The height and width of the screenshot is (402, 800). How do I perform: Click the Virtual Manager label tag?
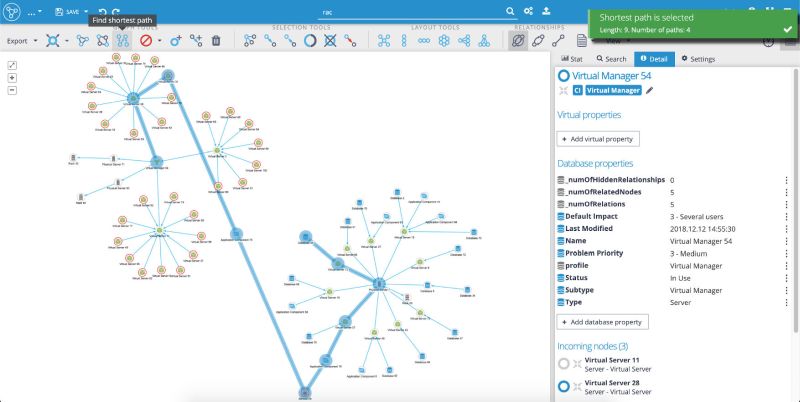[613, 90]
